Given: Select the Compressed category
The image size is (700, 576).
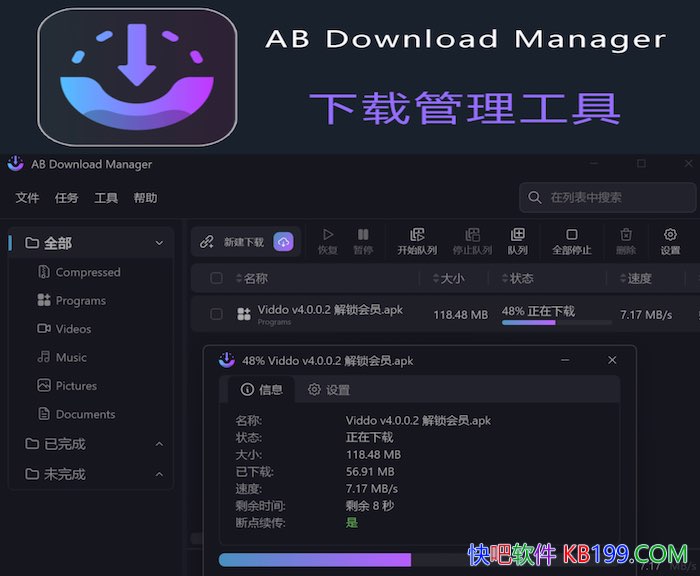Looking at the screenshot, I should tap(79, 272).
